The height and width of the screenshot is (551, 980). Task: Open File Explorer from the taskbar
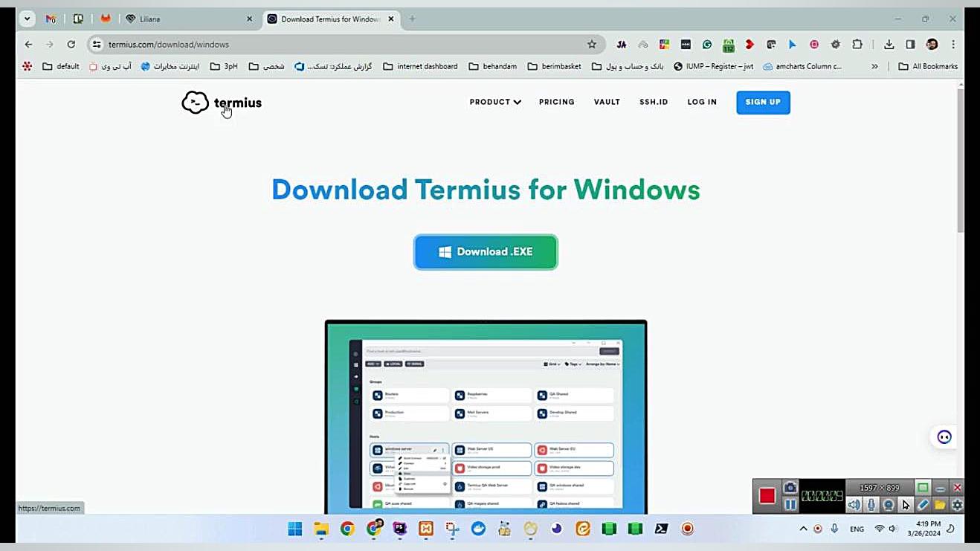pyautogui.click(x=321, y=529)
